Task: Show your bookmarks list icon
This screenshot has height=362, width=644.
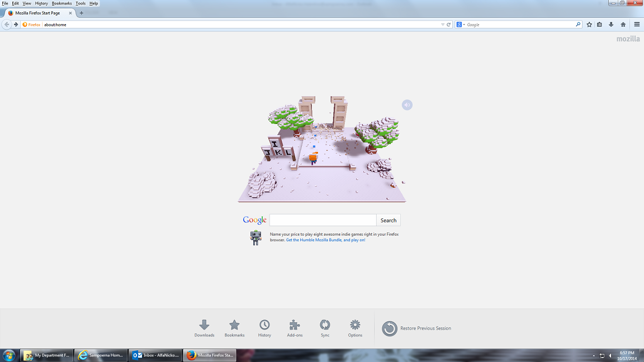Action: click(600, 25)
